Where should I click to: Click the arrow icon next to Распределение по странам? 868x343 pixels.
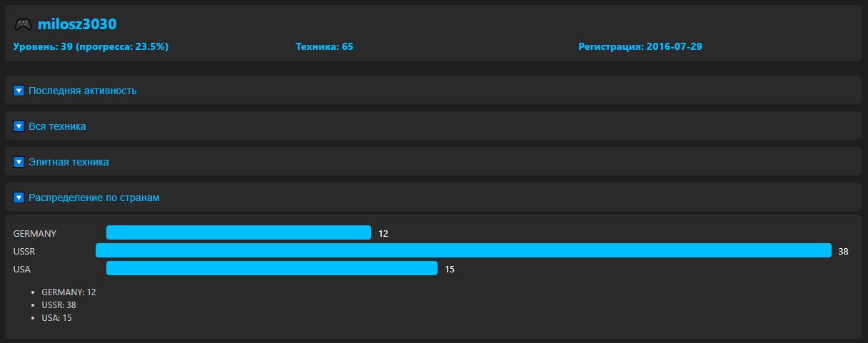19,198
